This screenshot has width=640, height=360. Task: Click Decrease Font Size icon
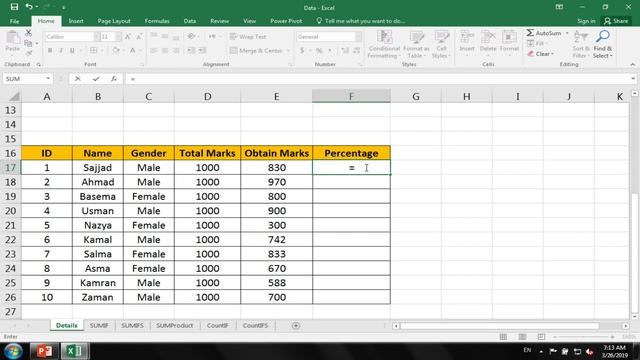click(139, 37)
